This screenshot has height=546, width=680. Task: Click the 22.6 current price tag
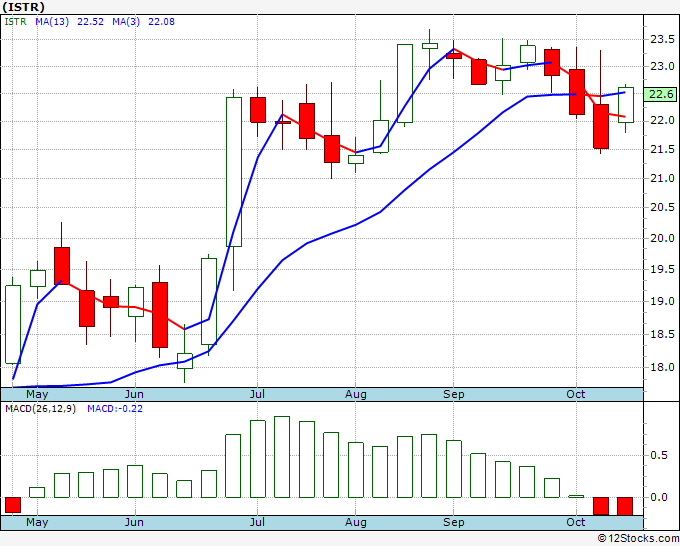[x=661, y=94]
